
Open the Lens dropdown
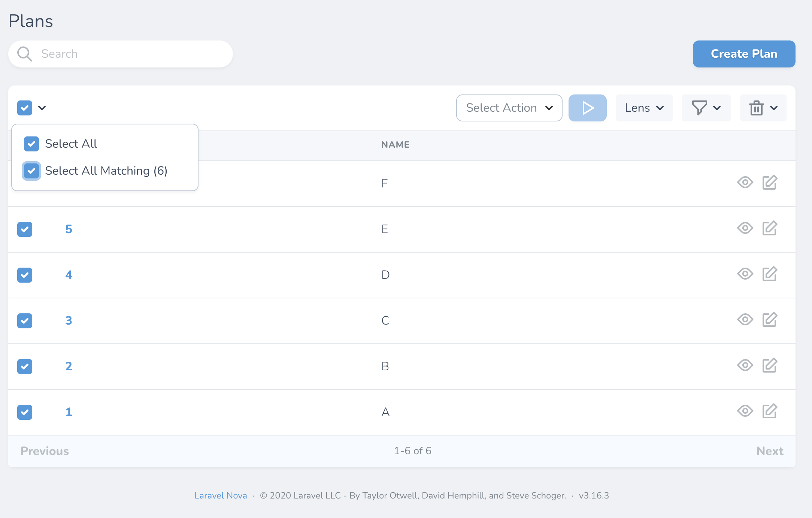pyautogui.click(x=643, y=108)
